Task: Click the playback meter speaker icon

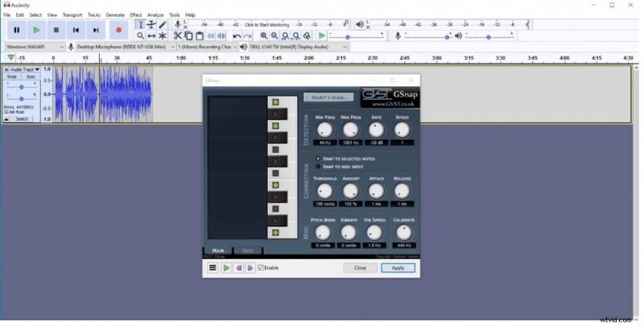Action: pos(360,25)
